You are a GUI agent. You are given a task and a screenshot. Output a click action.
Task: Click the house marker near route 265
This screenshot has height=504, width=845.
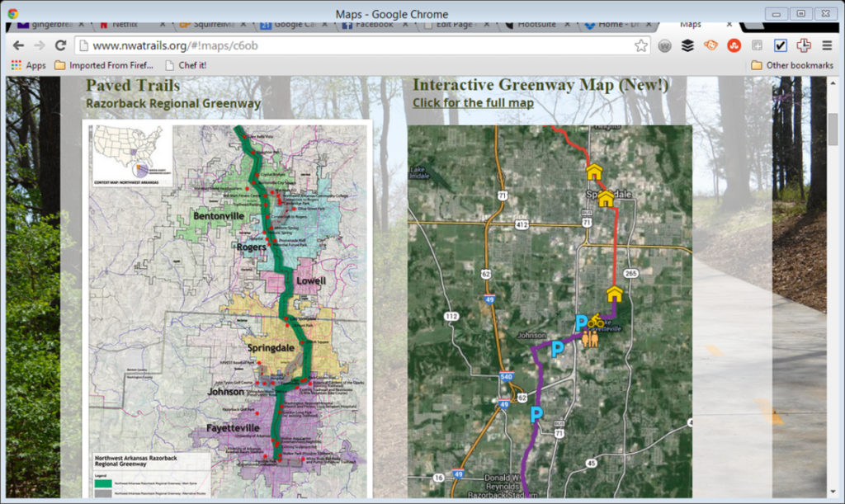614,294
